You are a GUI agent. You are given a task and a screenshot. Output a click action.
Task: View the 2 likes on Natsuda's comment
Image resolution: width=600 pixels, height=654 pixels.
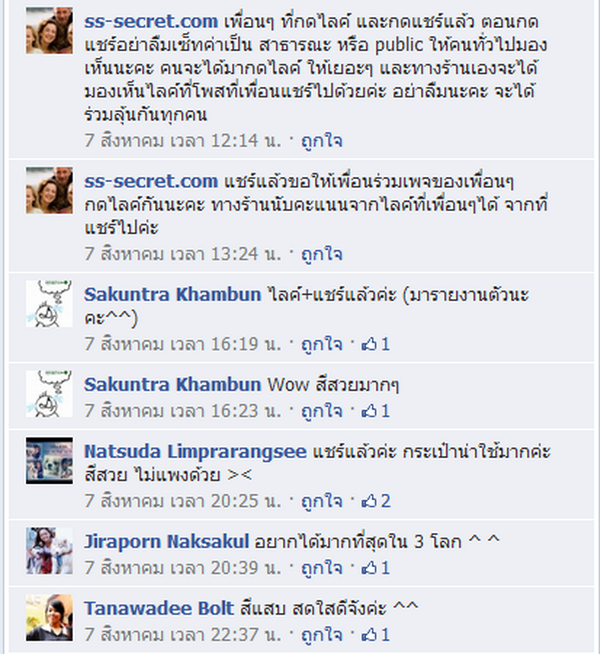(376, 501)
